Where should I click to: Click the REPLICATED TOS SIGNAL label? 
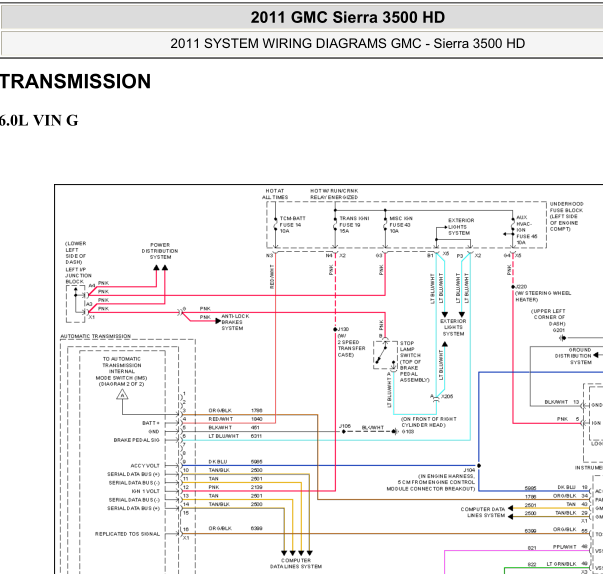tap(127, 534)
